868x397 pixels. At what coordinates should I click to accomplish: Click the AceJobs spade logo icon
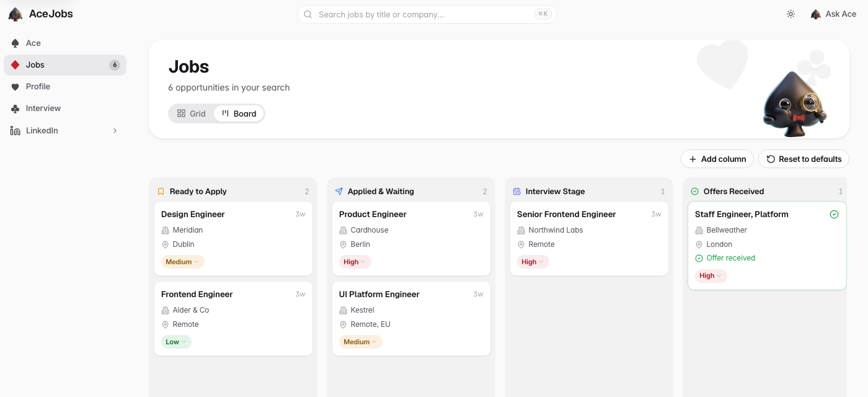click(x=15, y=14)
